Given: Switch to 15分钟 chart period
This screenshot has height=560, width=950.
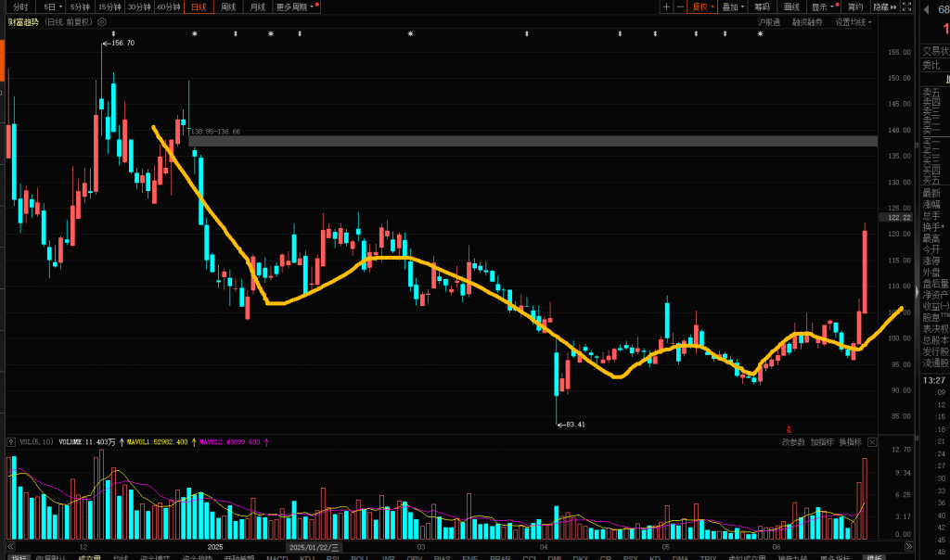Looking at the screenshot, I should (x=109, y=6).
